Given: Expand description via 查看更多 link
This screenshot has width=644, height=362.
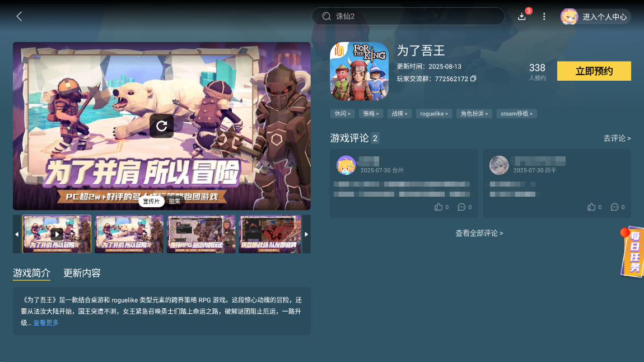Looking at the screenshot, I should pos(46,323).
